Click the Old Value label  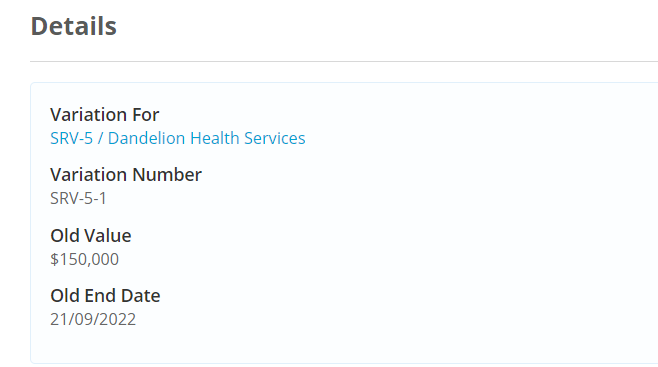(91, 236)
